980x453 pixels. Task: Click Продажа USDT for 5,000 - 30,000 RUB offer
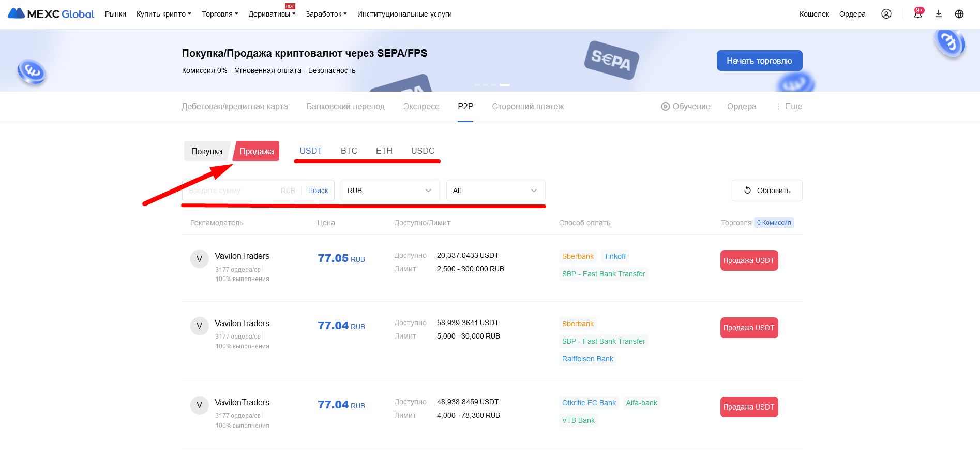point(749,328)
